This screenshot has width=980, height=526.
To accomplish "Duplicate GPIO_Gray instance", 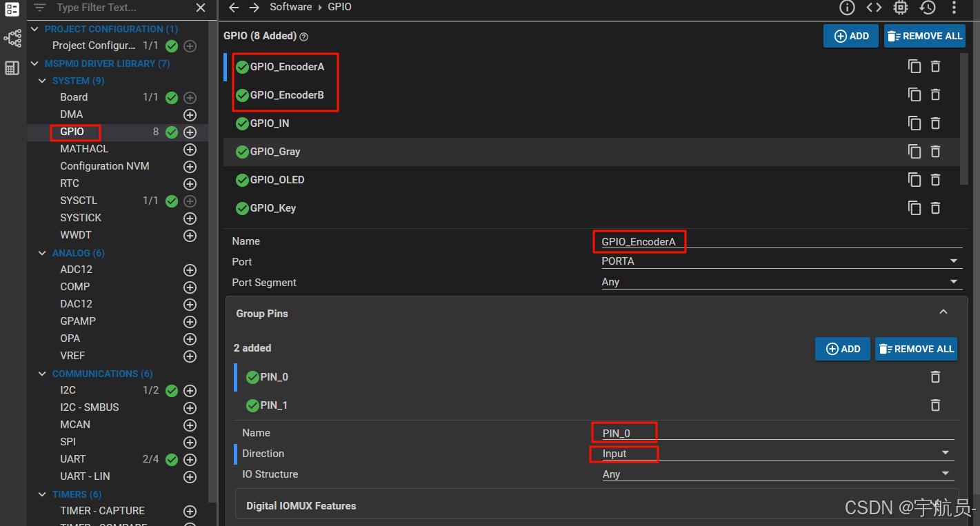I will 914,152.
